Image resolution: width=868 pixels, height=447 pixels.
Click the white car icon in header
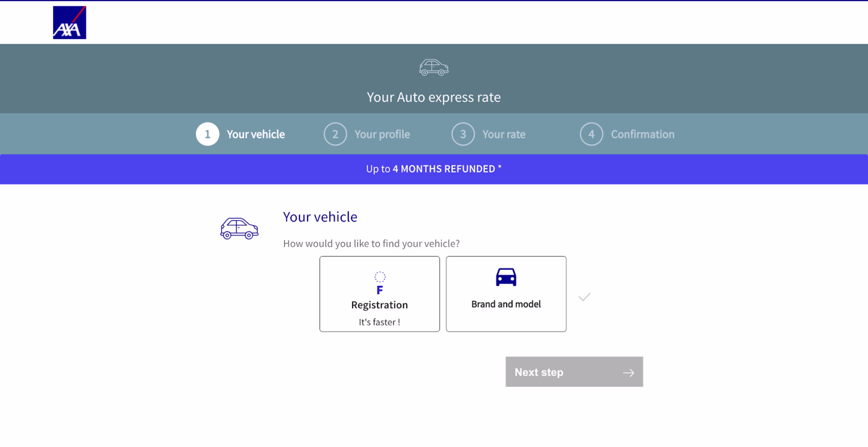click(x=434, y=67)
